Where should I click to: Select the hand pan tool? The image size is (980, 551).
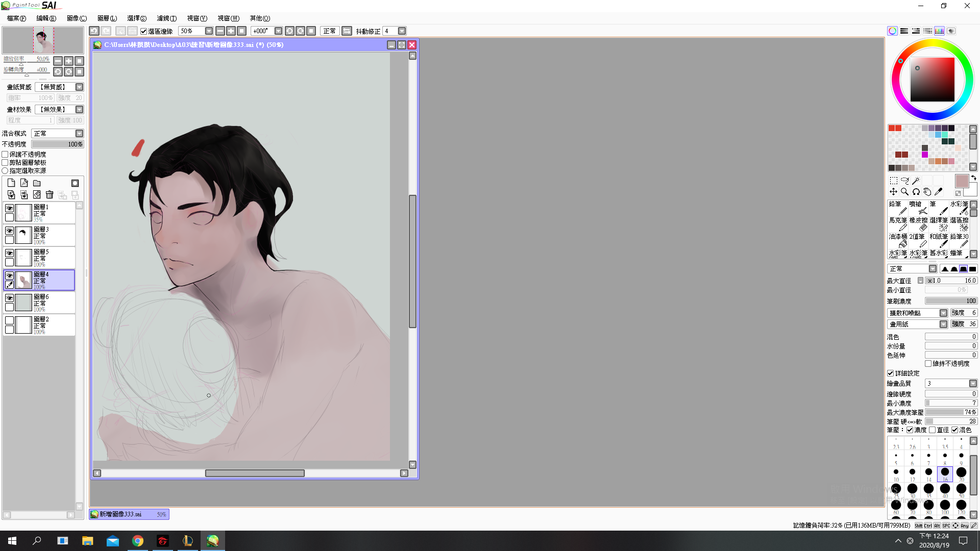pyautogui.click(x=927, y=192)
